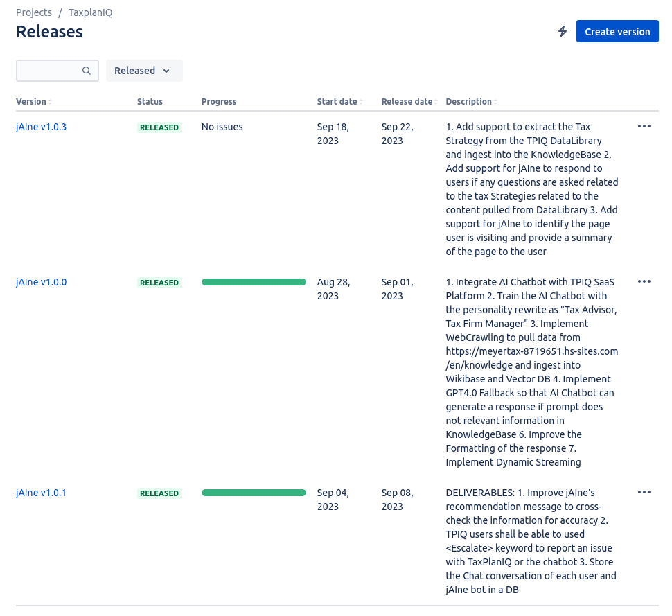Open the jAIne v1.0.0 release
Image resolution: width=672 pixels, height=616 pixels.
coord(41,282)
